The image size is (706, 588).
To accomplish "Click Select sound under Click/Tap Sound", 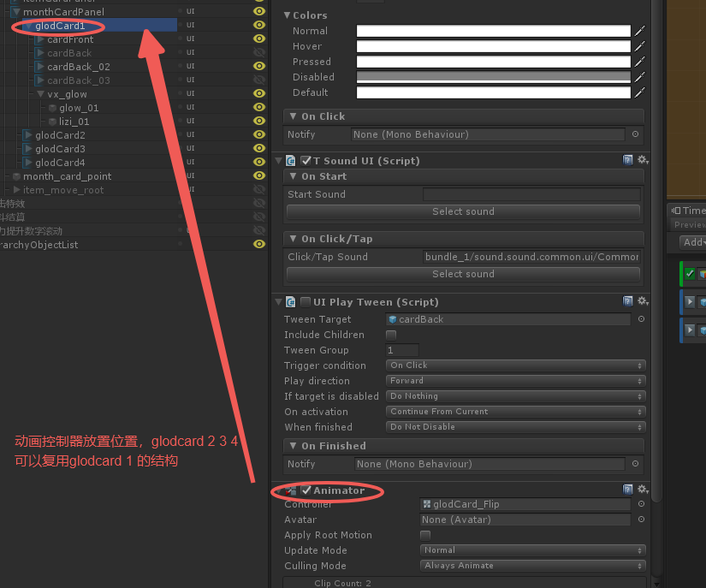I will tap(463, 274).
